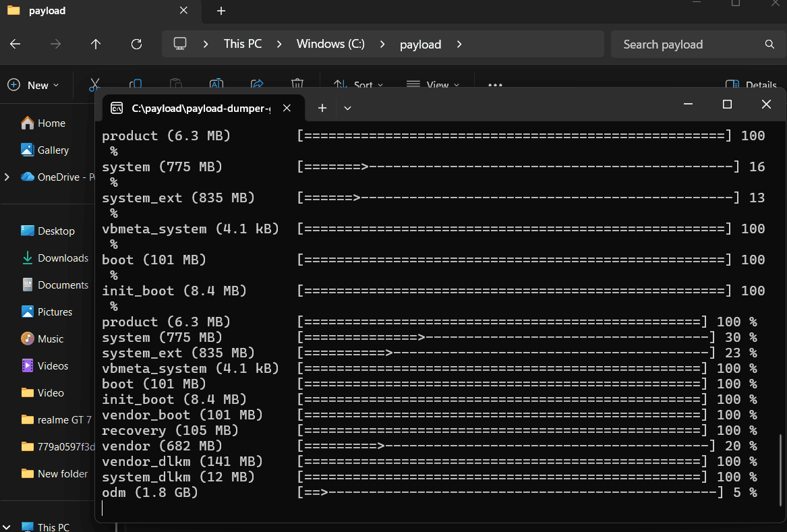Viewport: 787px width, 532px height.
Task: Expand chevron after payload breadcrumb
Action: coord(459,45)
